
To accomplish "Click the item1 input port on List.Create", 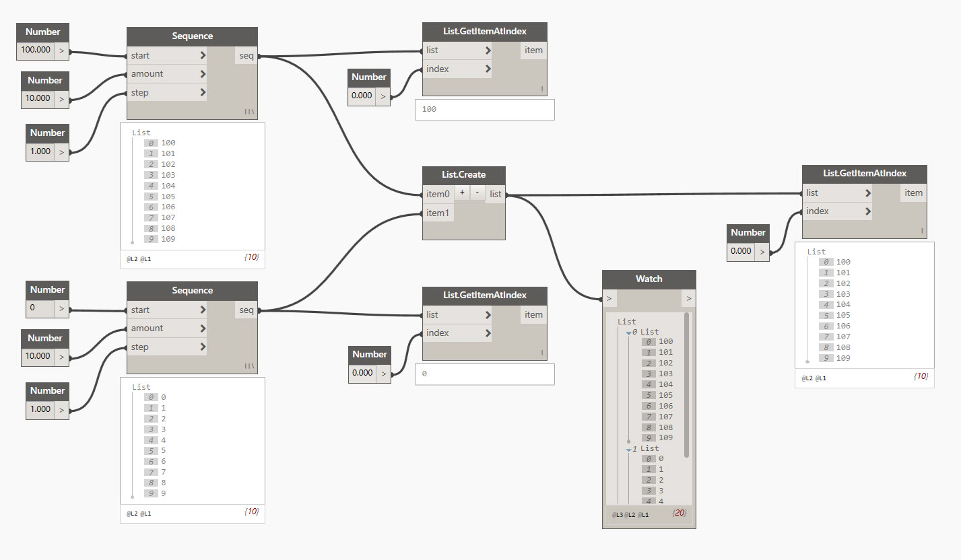I will click(438, 213).
